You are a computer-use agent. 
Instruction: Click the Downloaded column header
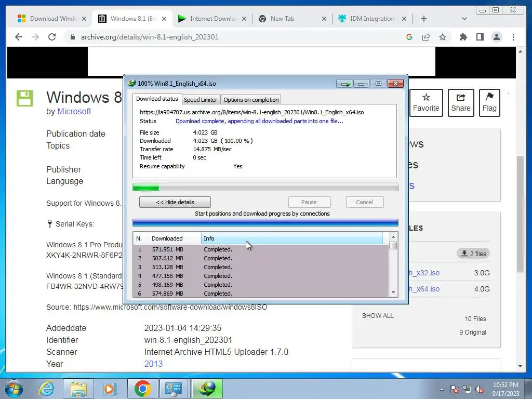tap(175, 238)
